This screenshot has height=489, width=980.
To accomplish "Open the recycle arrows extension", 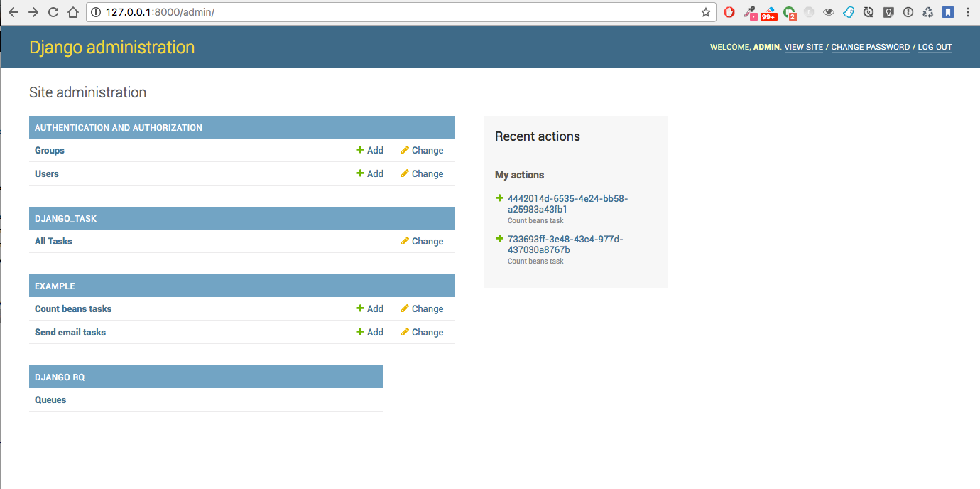I will [928, 12].
